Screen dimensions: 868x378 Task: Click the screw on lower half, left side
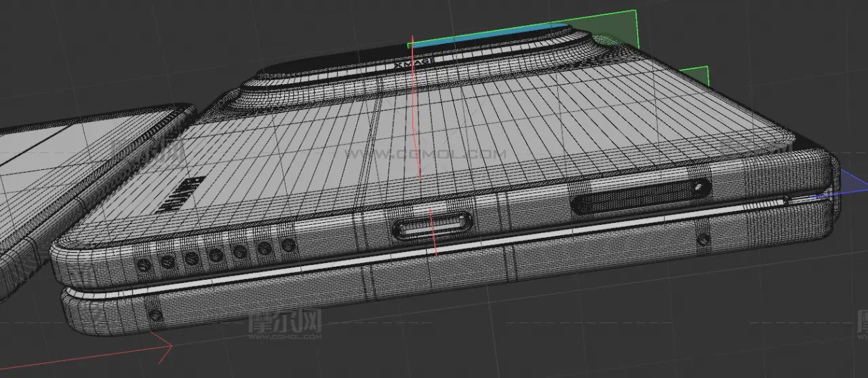coord(155,315)
